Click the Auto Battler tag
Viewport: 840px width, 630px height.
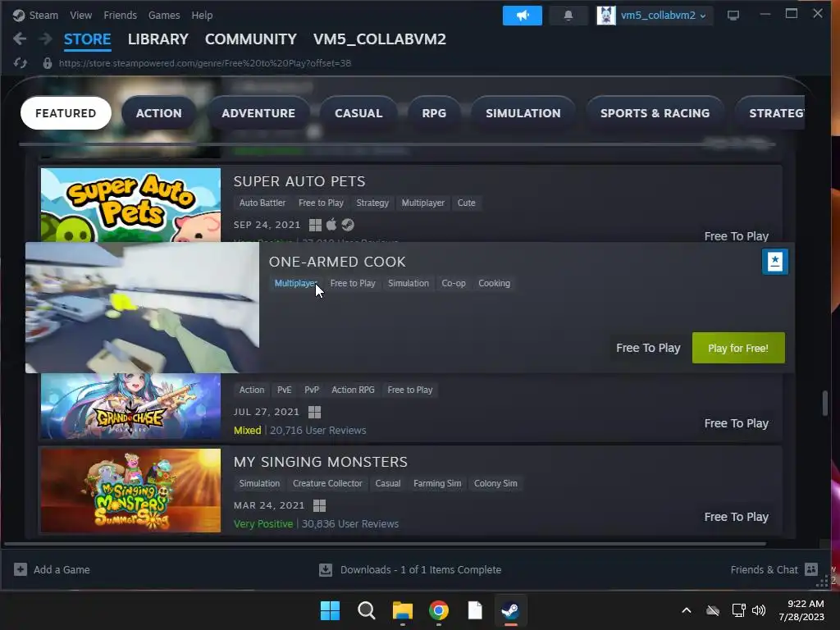262,203
